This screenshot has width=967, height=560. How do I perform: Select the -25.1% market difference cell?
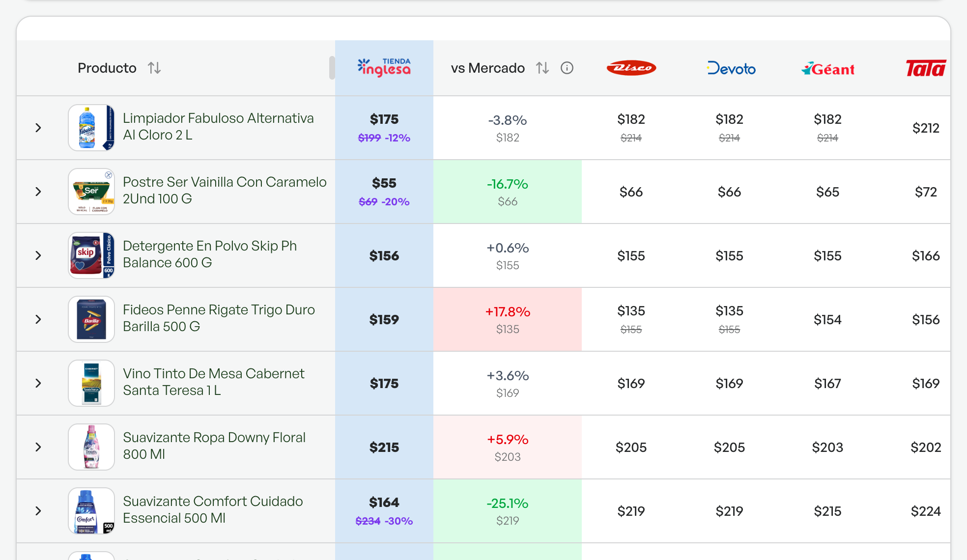(x=508, y=511)
